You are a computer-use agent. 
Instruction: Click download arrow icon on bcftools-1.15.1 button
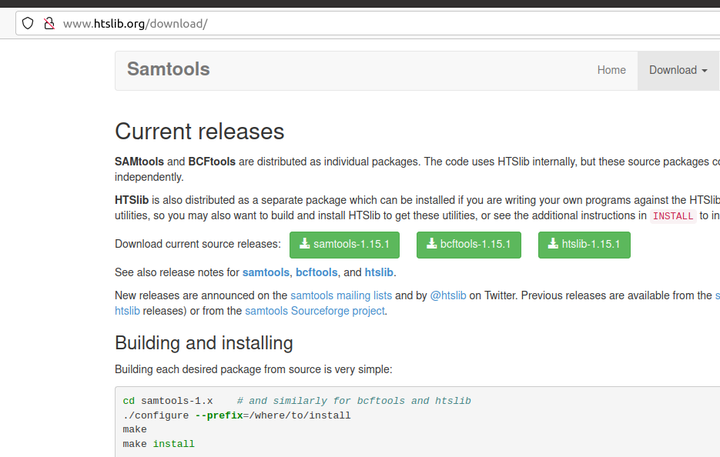(x=432, y=244)
